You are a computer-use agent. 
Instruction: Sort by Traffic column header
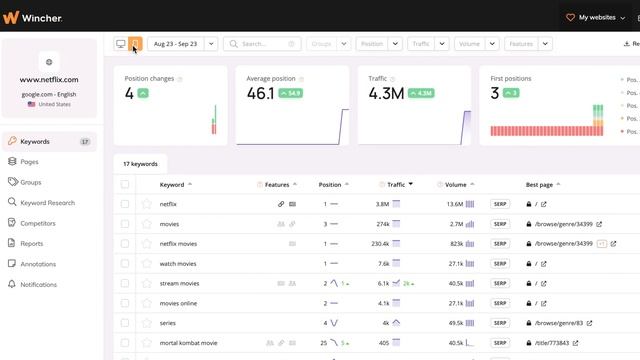[396, 184]
